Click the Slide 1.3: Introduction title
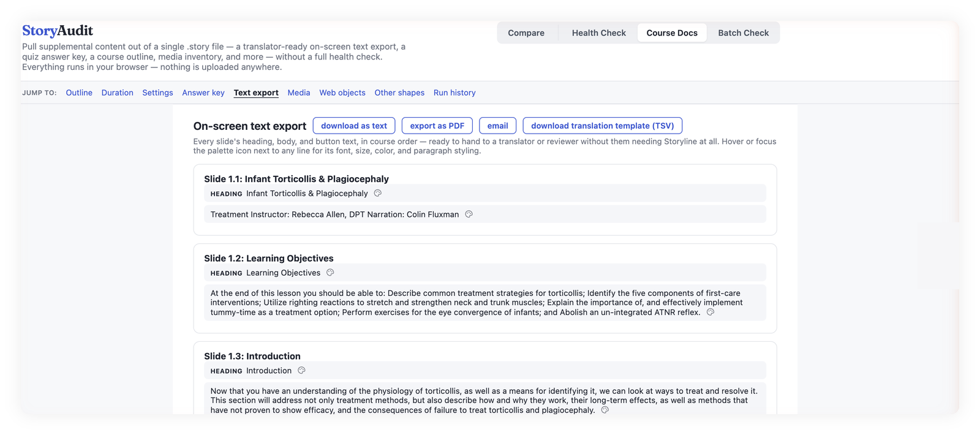Image resolution: width=980 pixels, height=435 pixels. pos(252,356)
